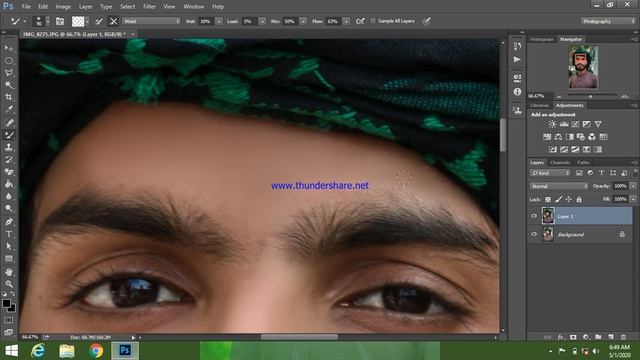Open the Actions panel play icon
Viewport: 640px width, 360px height.
point(517,60)
